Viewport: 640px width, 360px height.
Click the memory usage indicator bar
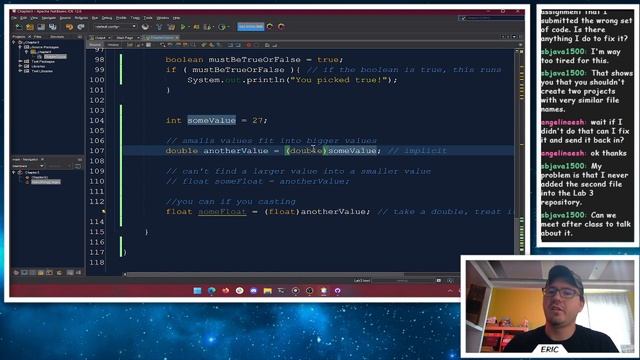pyautogui.click(x=251, y=27)
